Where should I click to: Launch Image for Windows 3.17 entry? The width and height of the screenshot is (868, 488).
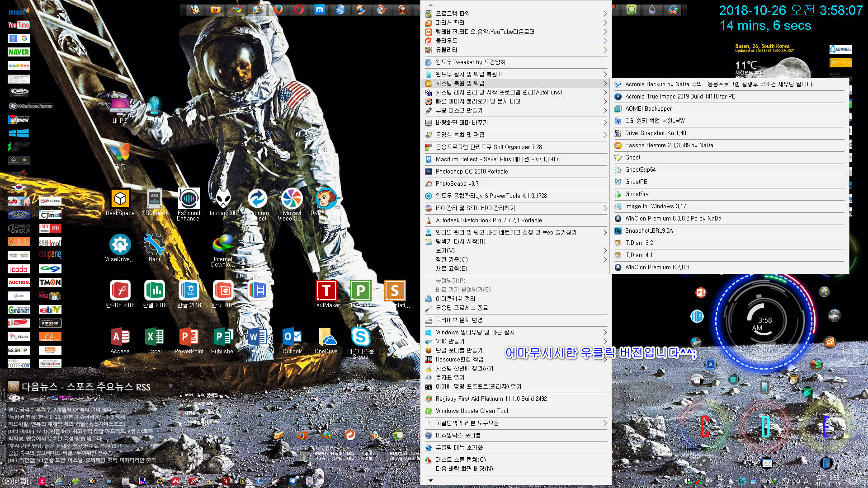[729, 206]
